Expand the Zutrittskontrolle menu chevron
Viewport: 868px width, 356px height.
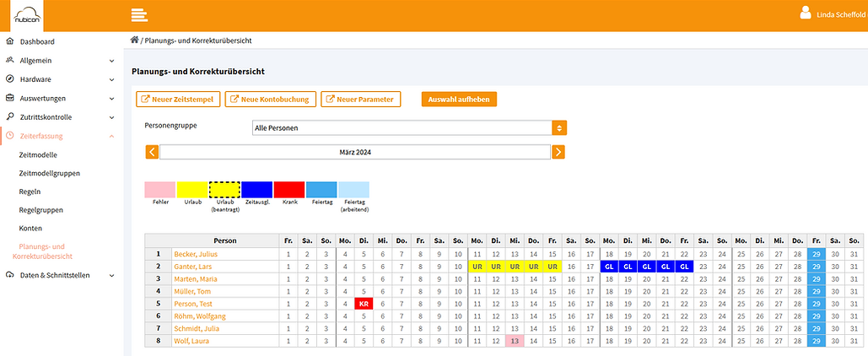coord(112,117)
